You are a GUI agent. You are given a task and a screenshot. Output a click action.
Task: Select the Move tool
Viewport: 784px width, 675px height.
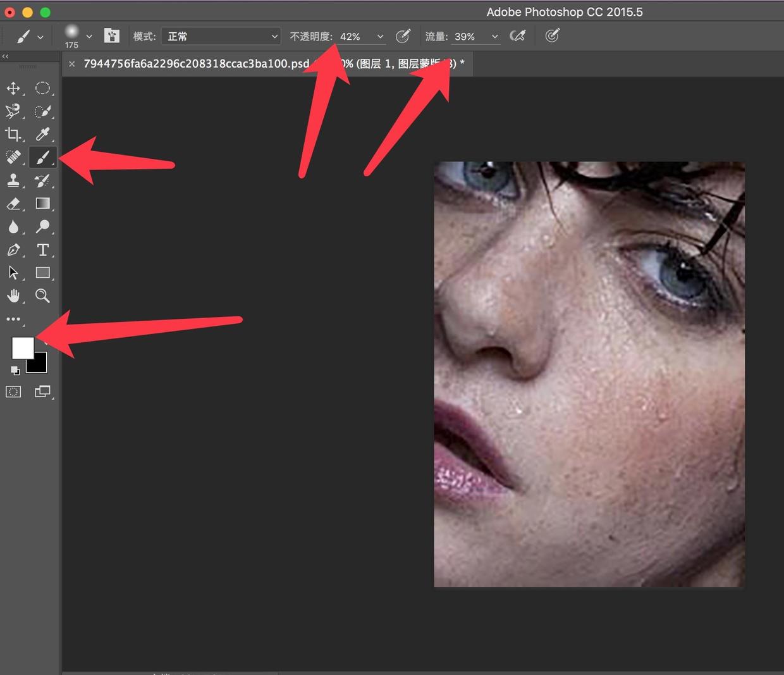coord(13,89)
